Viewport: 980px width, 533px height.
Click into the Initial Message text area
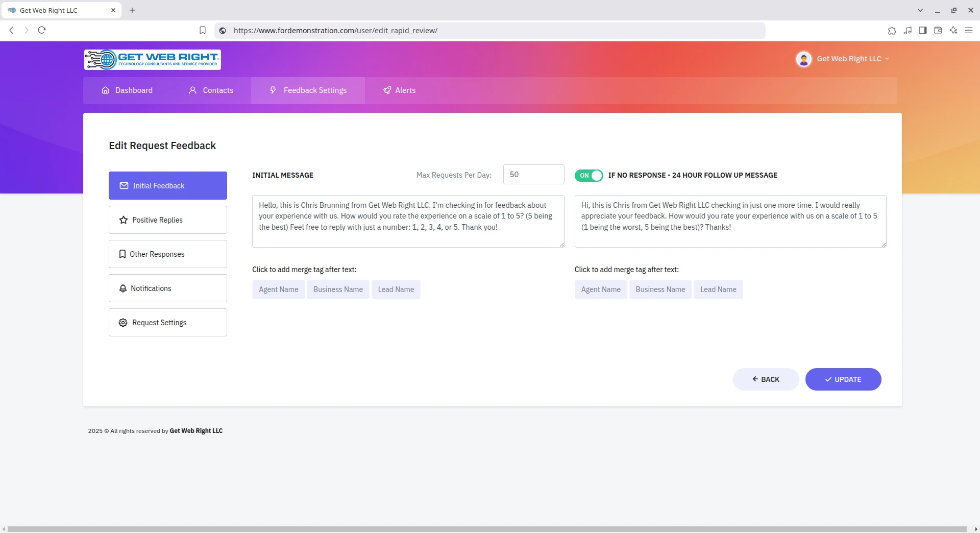tap(408, 221)
